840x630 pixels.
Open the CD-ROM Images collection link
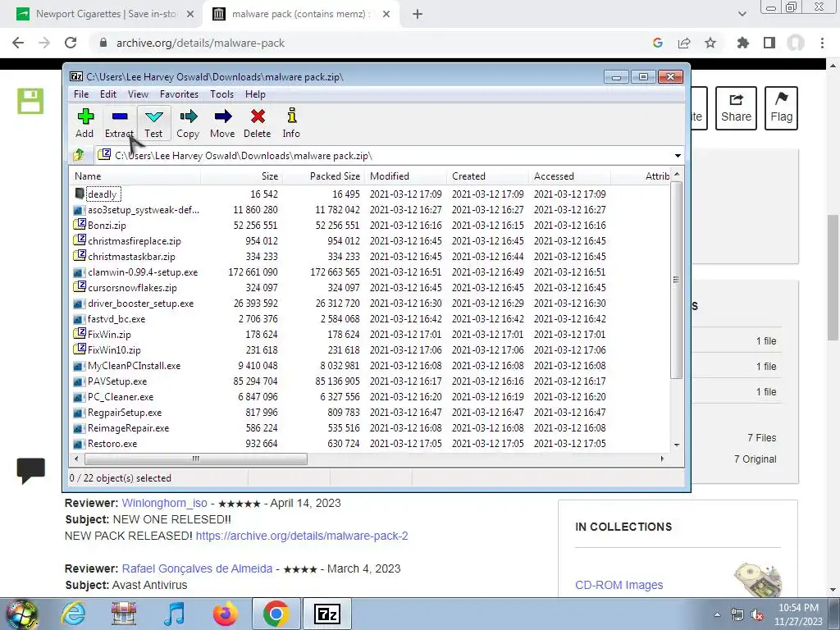point(619,585)
